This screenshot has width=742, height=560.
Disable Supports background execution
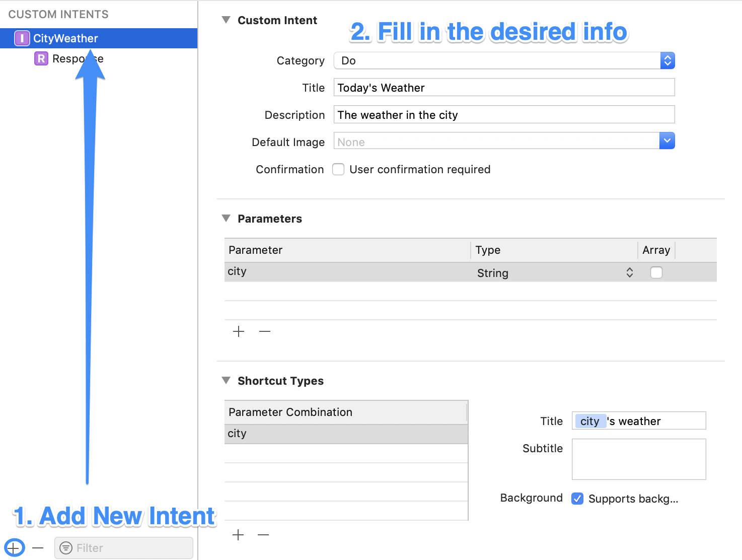click(x=577, y=499)
